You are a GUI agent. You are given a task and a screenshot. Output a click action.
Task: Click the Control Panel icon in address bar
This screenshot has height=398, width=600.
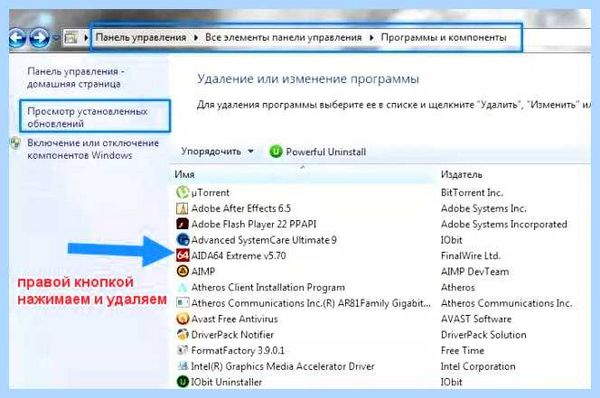[x=71, y=38]
